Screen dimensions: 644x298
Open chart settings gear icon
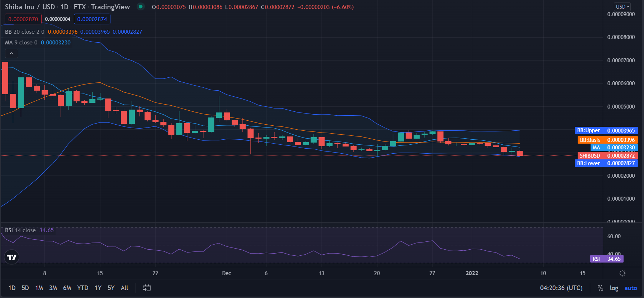622,273
